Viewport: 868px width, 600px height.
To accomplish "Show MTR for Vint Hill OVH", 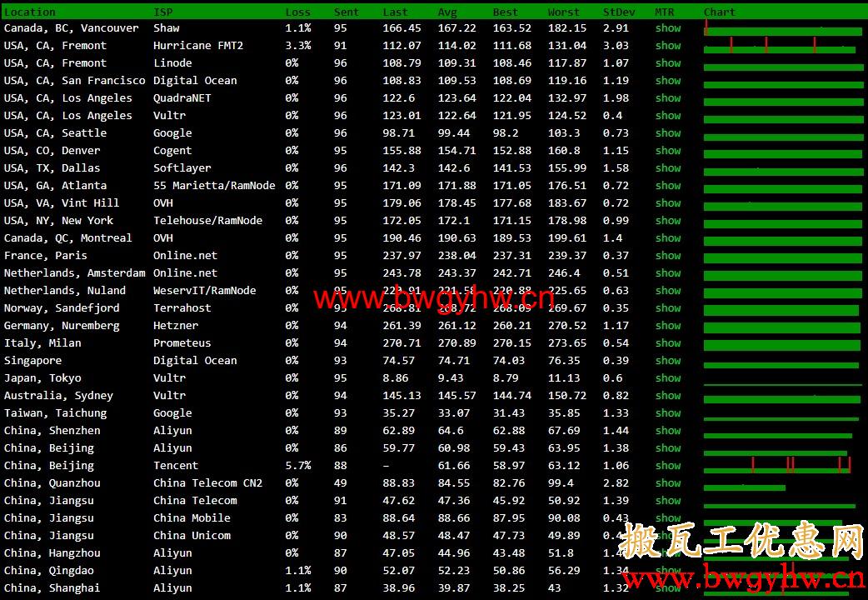I will point(668,202).
